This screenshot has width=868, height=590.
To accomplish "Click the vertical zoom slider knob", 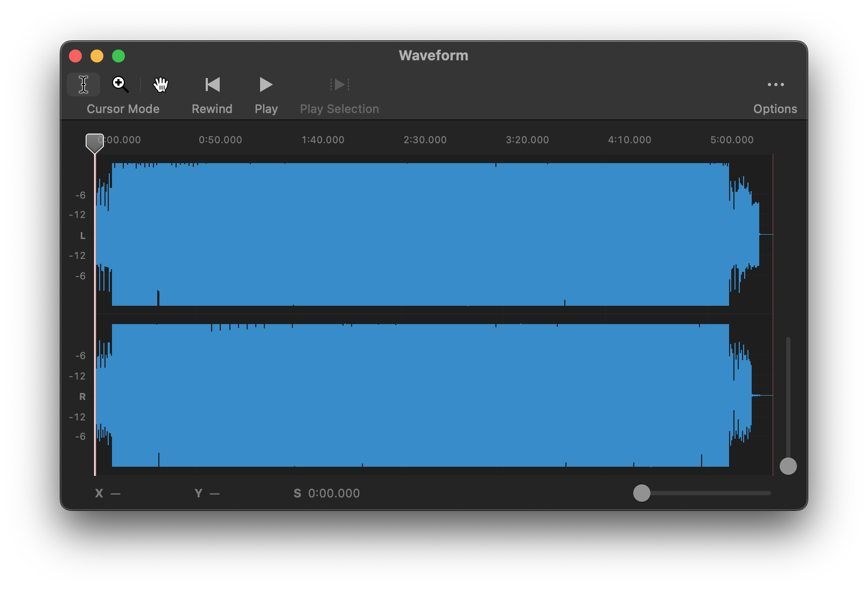I will click(x=788, y=466).
